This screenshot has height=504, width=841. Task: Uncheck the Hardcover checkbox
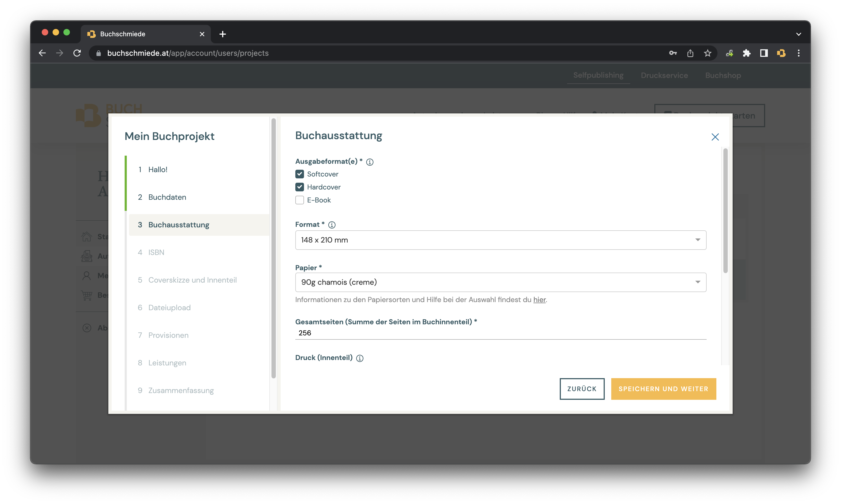tap(299, 187)
